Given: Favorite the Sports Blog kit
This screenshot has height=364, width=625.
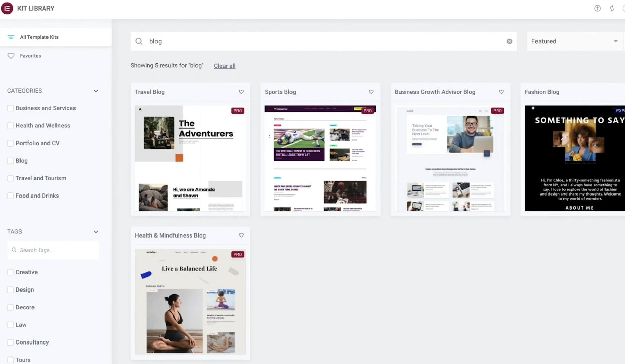Looking at the screenshot, I should tap(371, 92).
